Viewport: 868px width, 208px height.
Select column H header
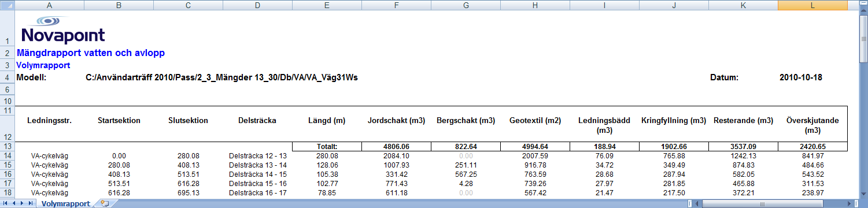pos(535,5)
